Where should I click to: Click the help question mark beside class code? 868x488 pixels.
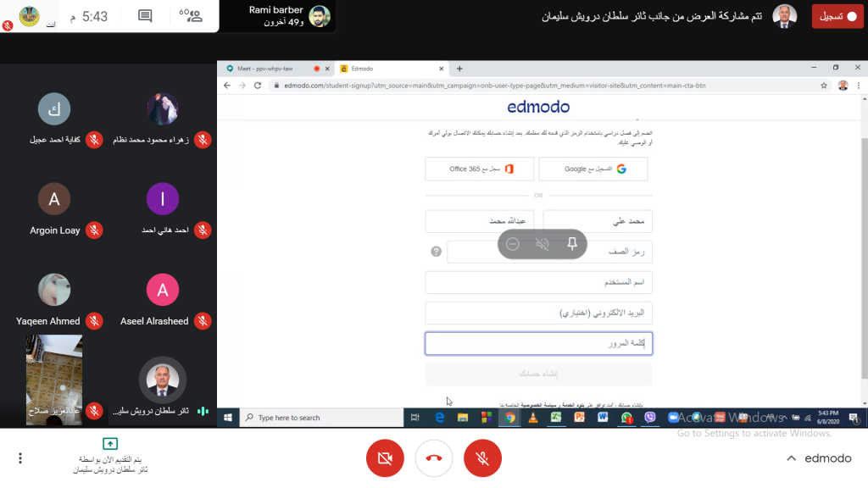[437, 252]
